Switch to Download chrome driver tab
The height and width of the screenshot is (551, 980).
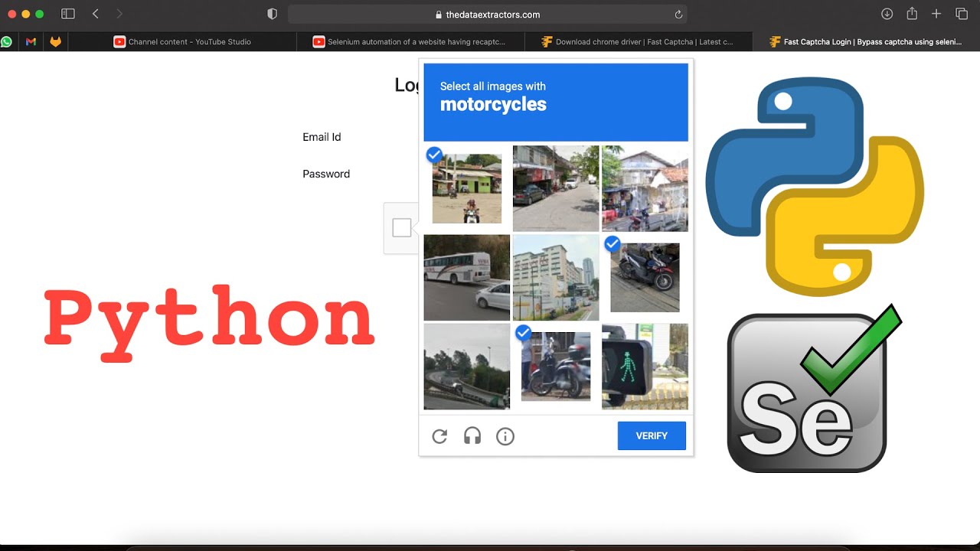click(x=638, y=42)
